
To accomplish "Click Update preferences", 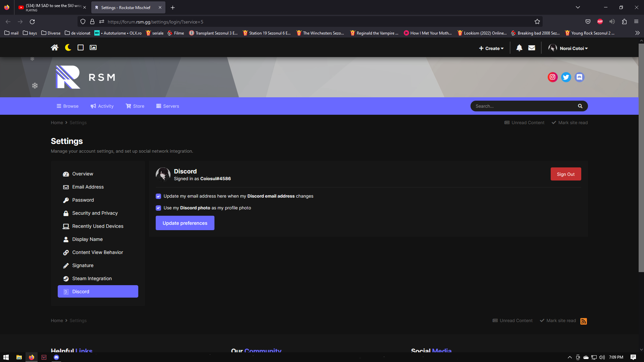I will [185, 223].
